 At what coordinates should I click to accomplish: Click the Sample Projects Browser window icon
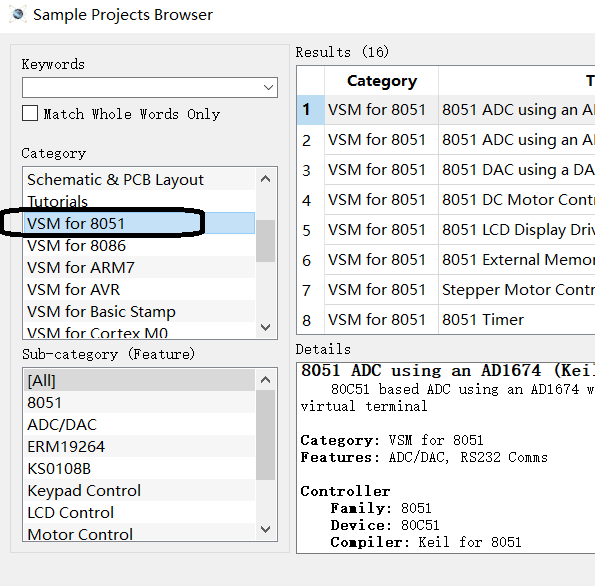[x=17, y=14]
